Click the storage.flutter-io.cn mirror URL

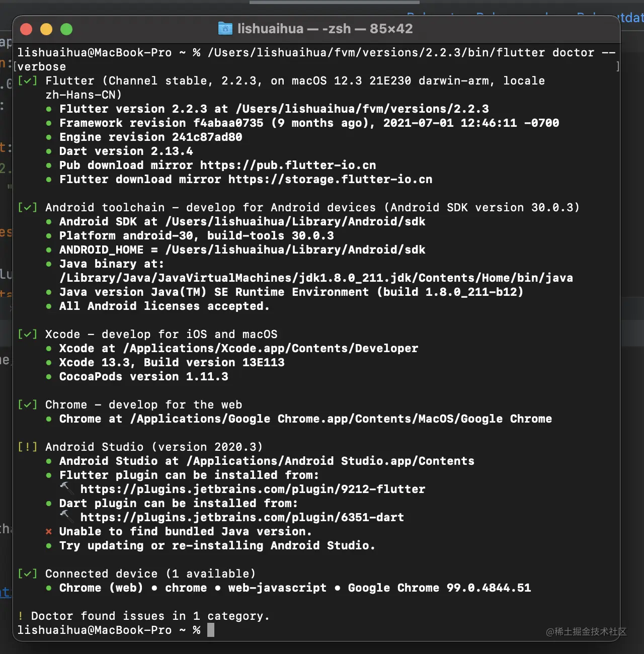(330, 180)
